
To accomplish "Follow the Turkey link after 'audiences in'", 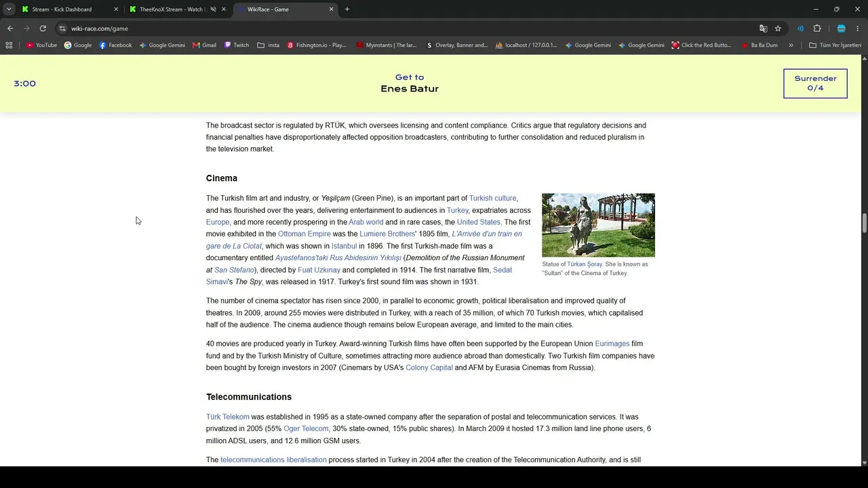I will coord(458,210).
